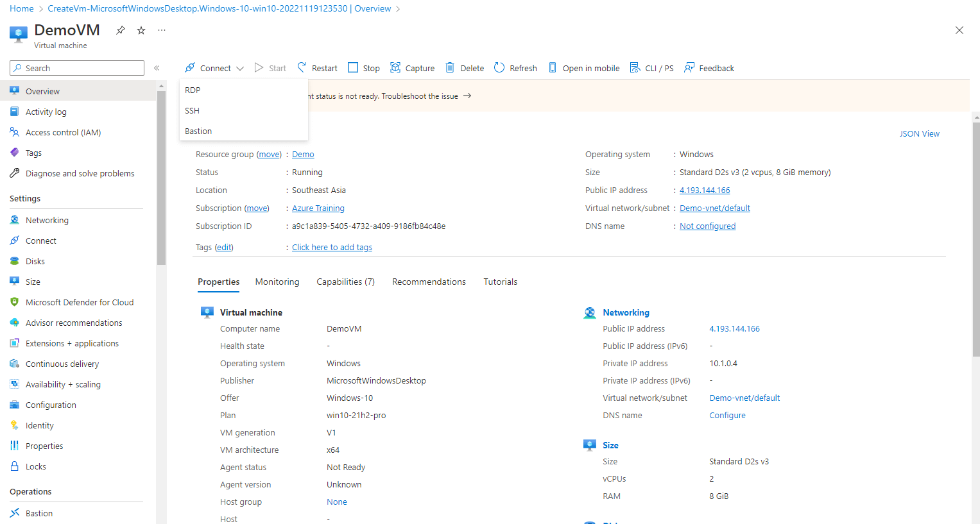
Task: Click the main page scrollbar
Action: pyautogui.click(x=976, y=239)
